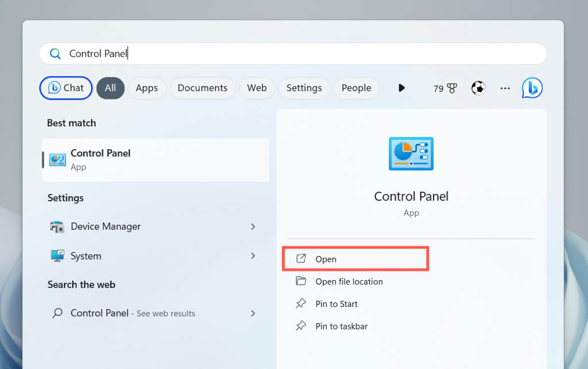This screenshot has height=369, width=588.
Task: Open the large Bing chat icon
Action: pos(532,88)
